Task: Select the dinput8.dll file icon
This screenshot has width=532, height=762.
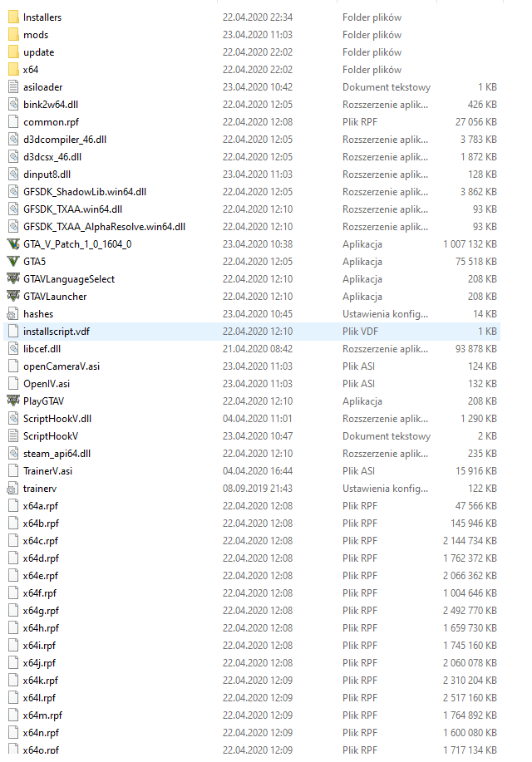Action: 13,175
